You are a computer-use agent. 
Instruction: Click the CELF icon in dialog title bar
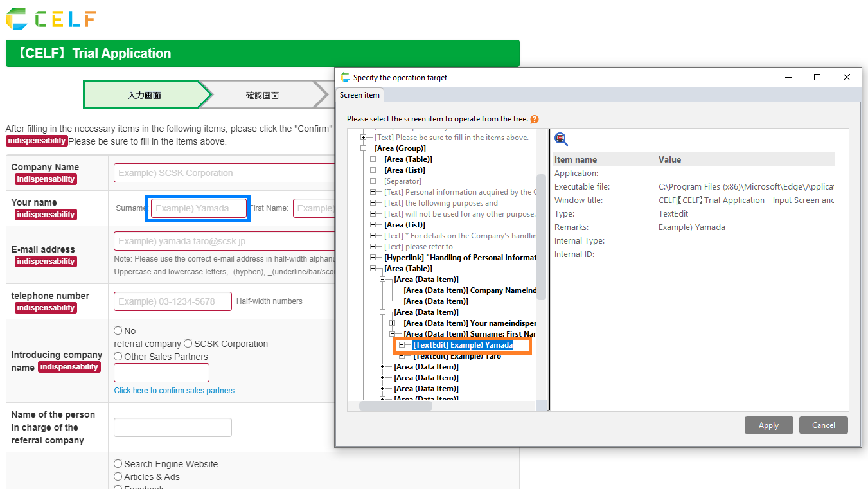[x=345, y=77]
